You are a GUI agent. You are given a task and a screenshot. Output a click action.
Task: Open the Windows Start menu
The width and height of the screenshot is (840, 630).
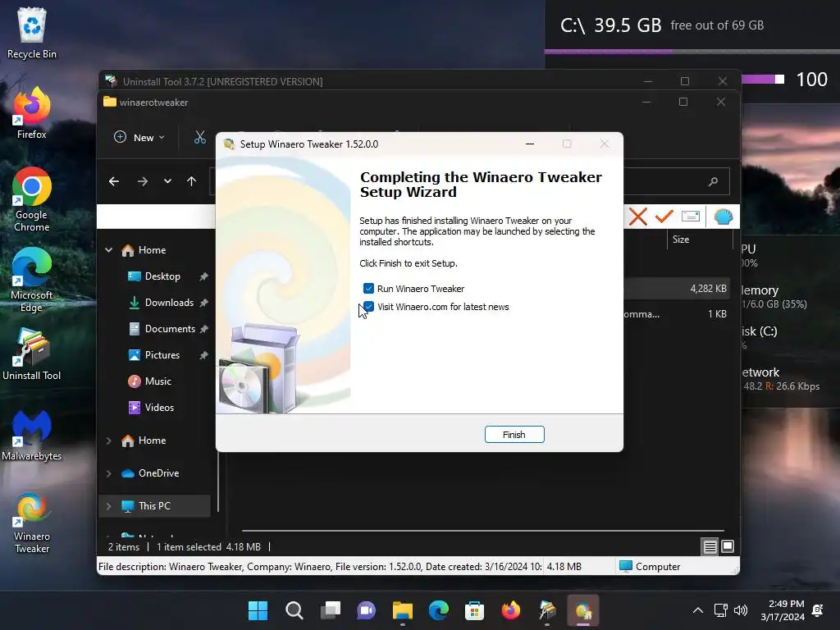[258, 610]
